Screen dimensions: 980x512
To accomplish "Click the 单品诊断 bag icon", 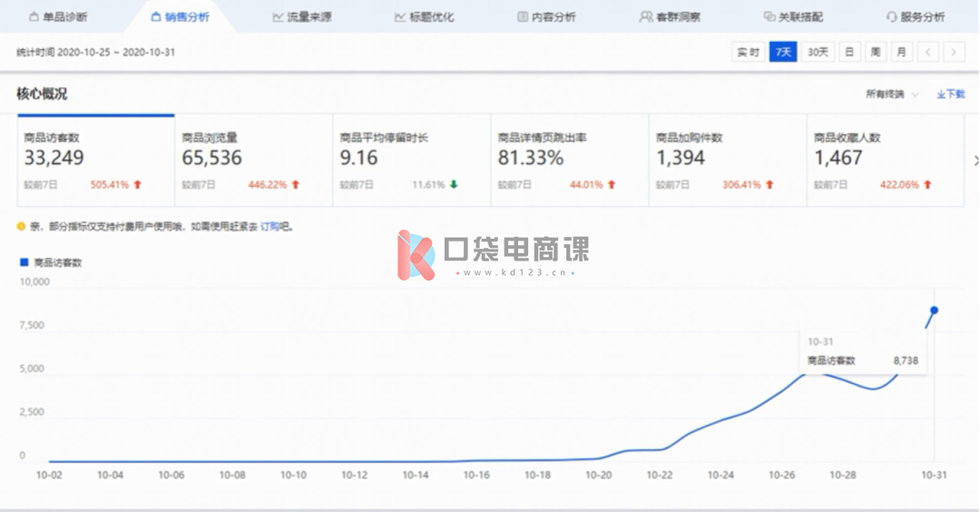I will coord(34,17).
